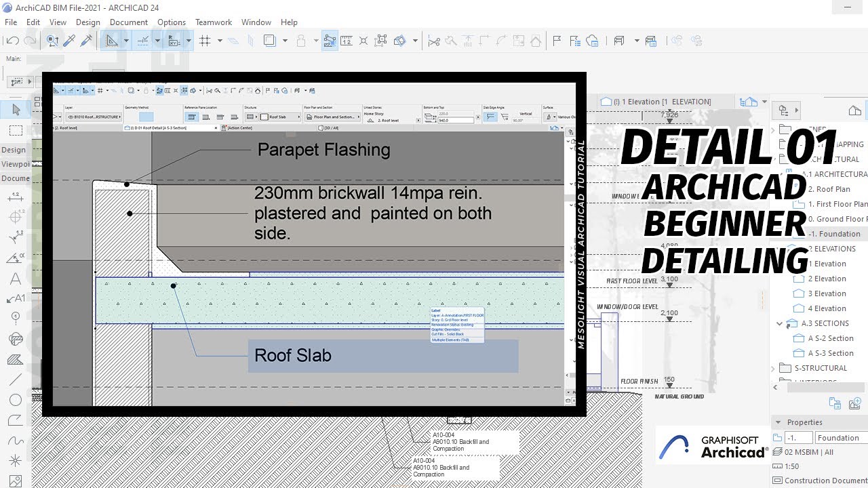
Task: Click the Redo arrow icon
Action: coord(30,41)
